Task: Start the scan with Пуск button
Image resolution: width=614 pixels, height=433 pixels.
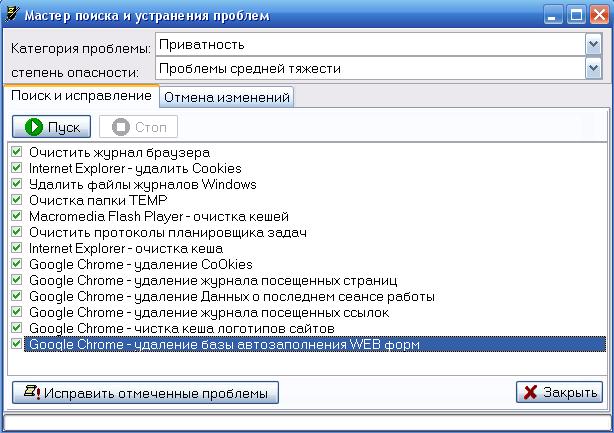Action: (51, 127)
